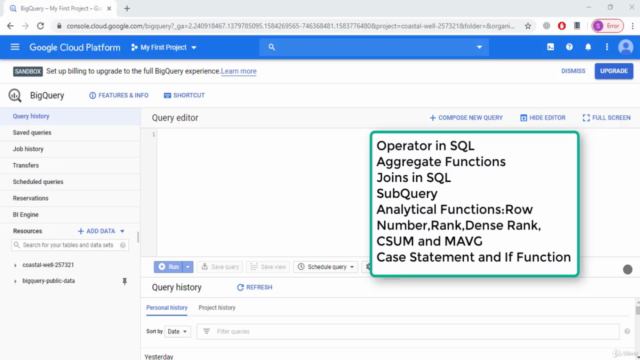Click the Save view button

(268, 267)
